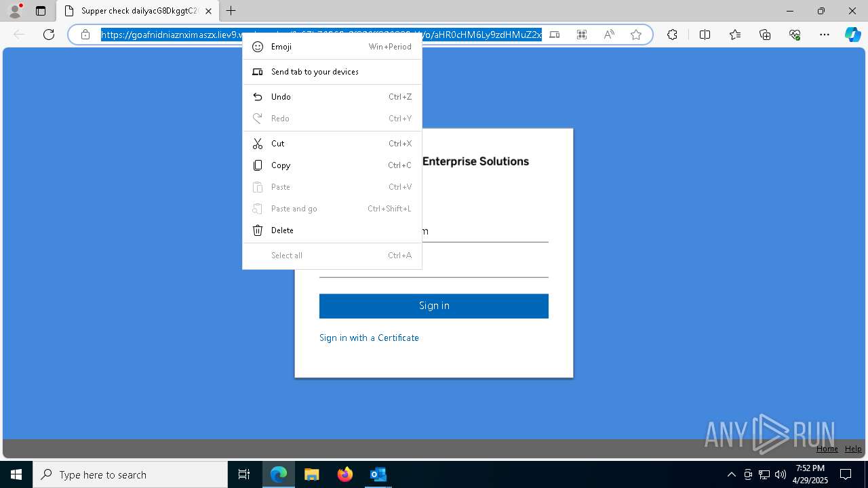This screenshot has width=868, height=488.
Task: Open Settings and more ellipsis
Action: click(x=825, y=35)
